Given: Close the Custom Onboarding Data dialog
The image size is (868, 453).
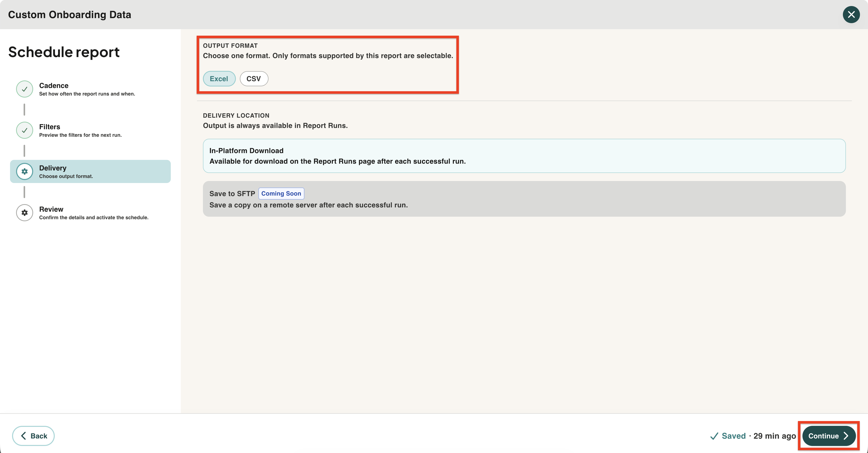Looking at the screenshot, I should 851,15.
